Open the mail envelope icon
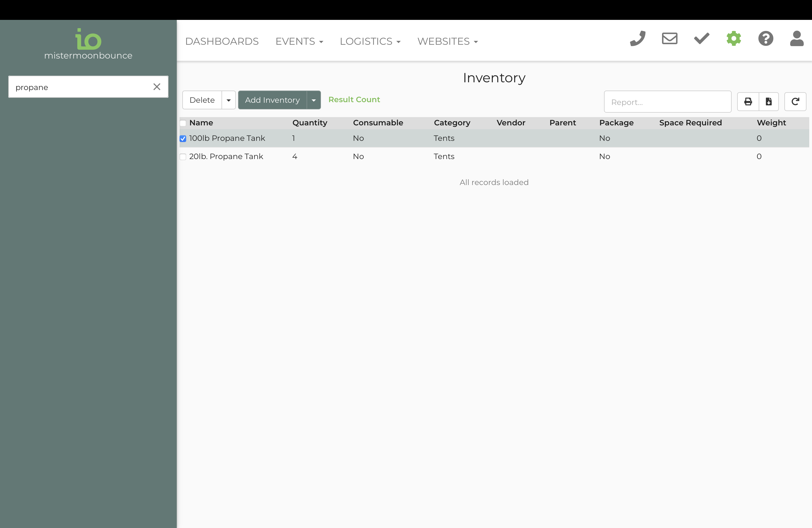Image resolution: width=812 pixels, height=528 pixels. [x=669, y=39]
